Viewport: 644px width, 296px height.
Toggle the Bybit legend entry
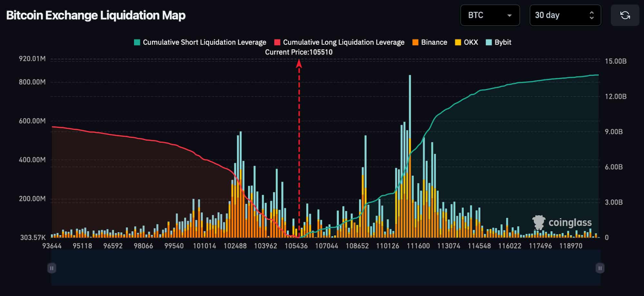[498, 42]
